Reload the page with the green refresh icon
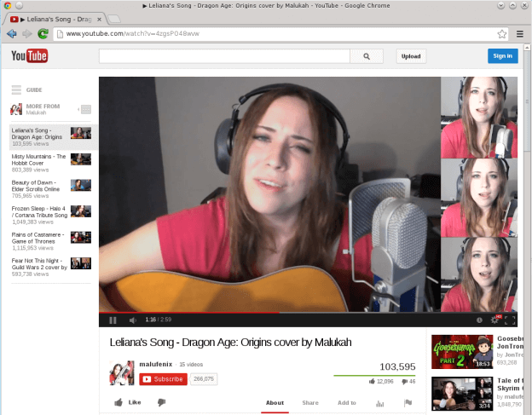The image size is (532, 415). tap(43, 33)
